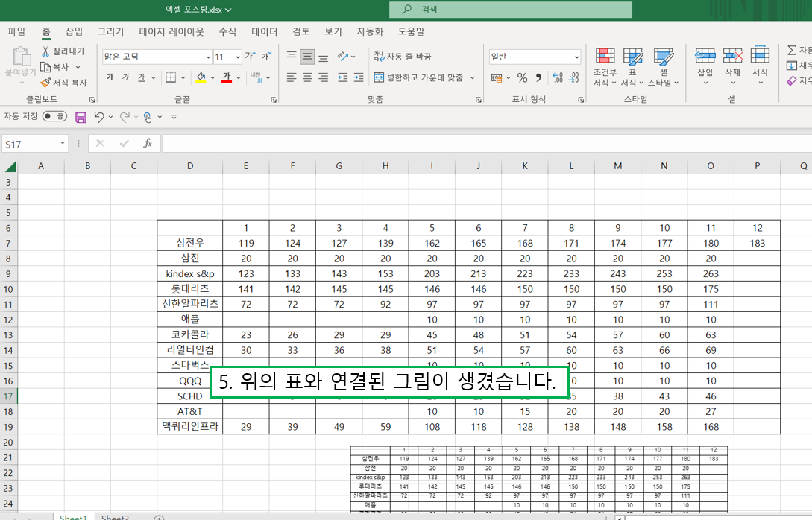Screen dimensions: 812x520
Task: Click the Undo arrow icon
Action: click(99, 118)
